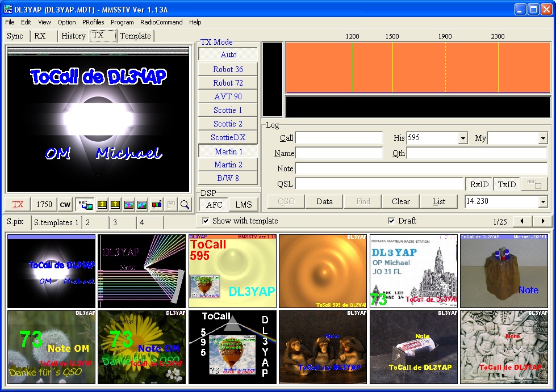
Task: Expand the His report dropdown
Action: click(463, 138)
